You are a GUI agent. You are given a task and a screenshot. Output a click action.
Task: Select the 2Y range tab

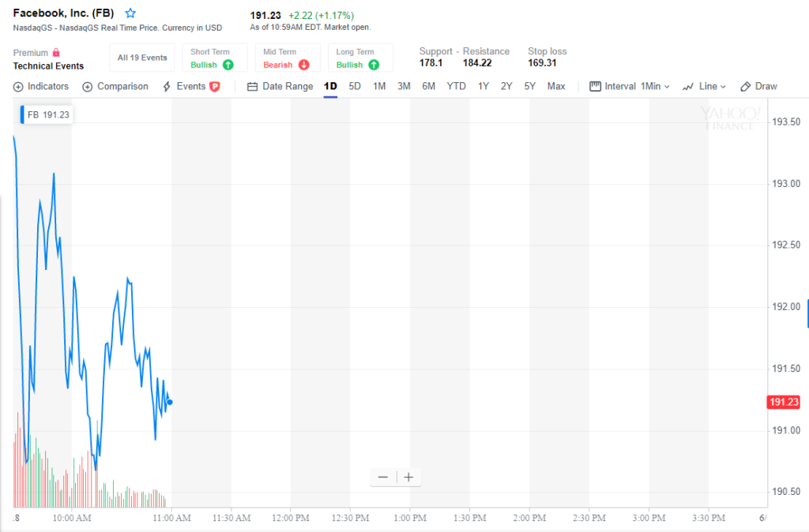tap(506, 87)
